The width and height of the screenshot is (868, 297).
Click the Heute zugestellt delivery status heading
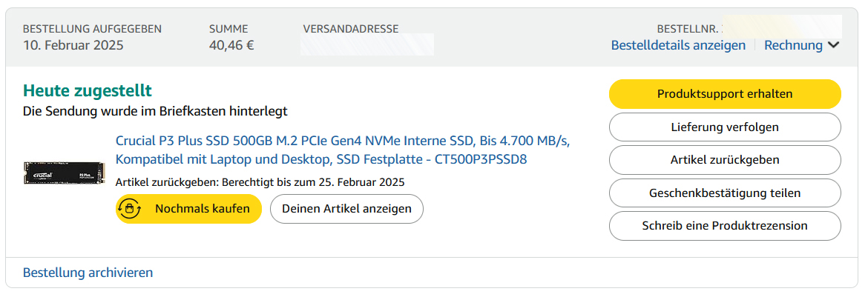click(x=88, y=90)
